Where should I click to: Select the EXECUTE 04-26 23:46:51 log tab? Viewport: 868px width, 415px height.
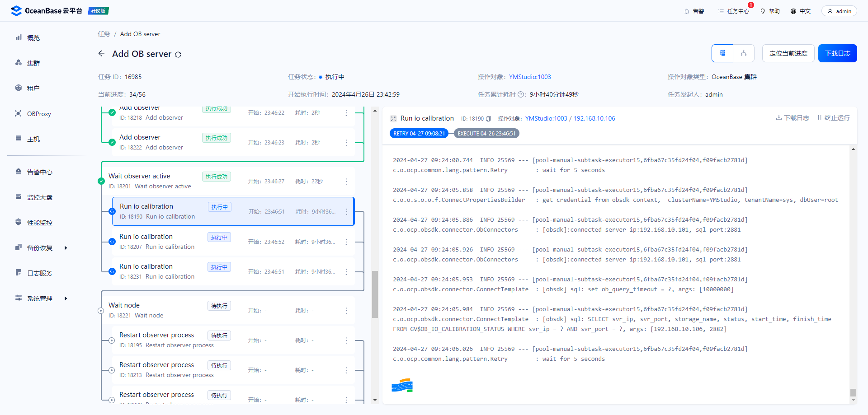coord(486,134)
